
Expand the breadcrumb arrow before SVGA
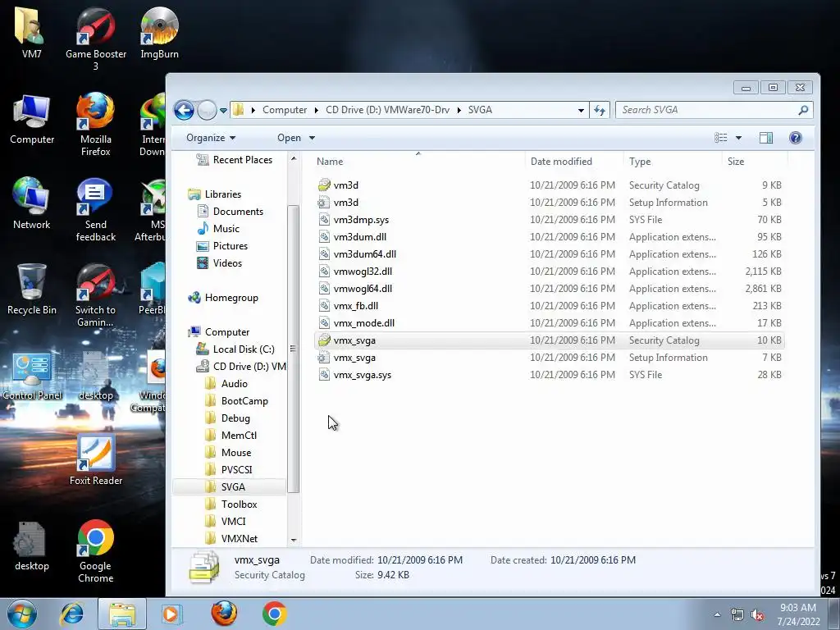[459, 110]
